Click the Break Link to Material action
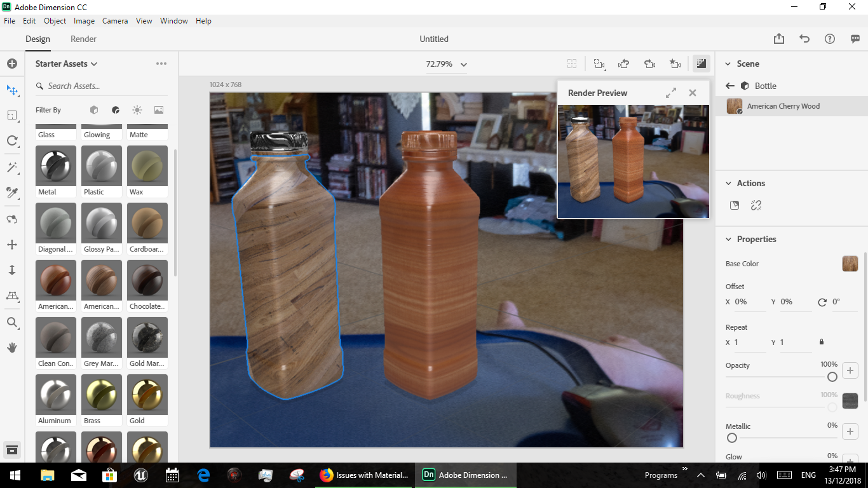The image size is (868, 488). [756, 205]
